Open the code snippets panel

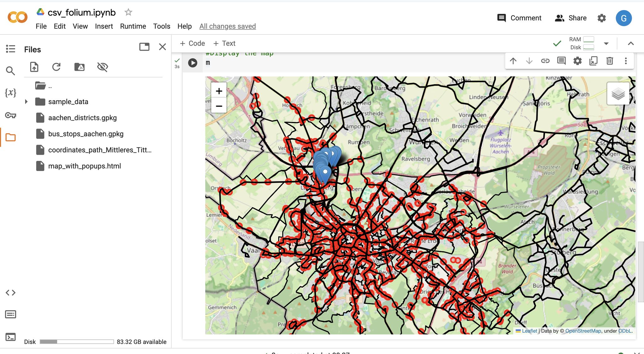click(x=10, y=293)
